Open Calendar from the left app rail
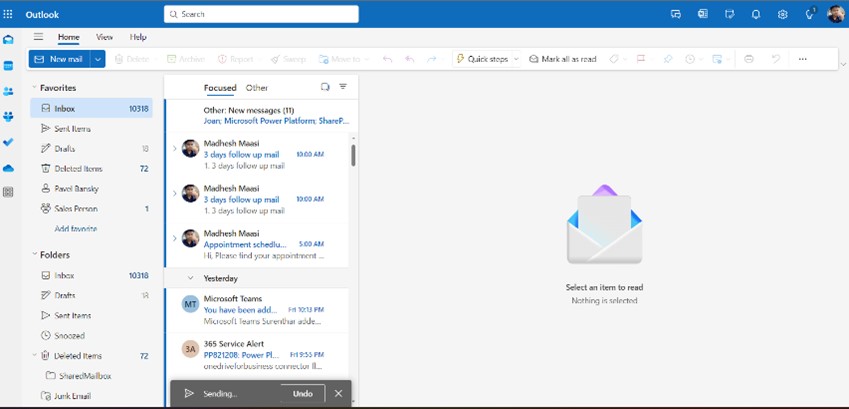The height and width of the screenshot is (409, 849). (x=8, y=66)
